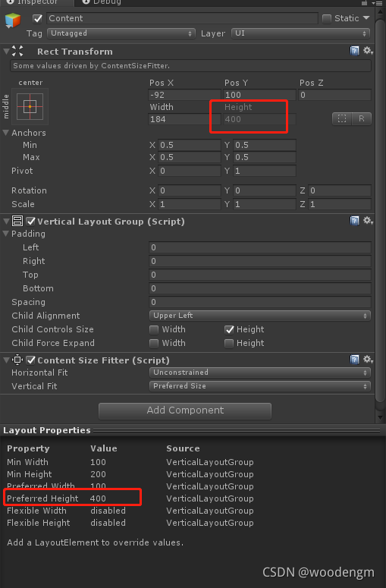This screenshot has height=588, width=386.
Task: Click the Vertical Layout Group script icon
Action: pos(17,221)
